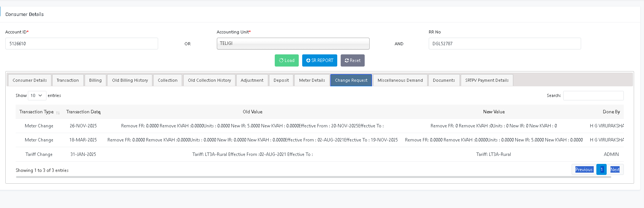
Task: Click old value 'Tariff: LT3A-Rural Effective From' cell
Action: 253,154
